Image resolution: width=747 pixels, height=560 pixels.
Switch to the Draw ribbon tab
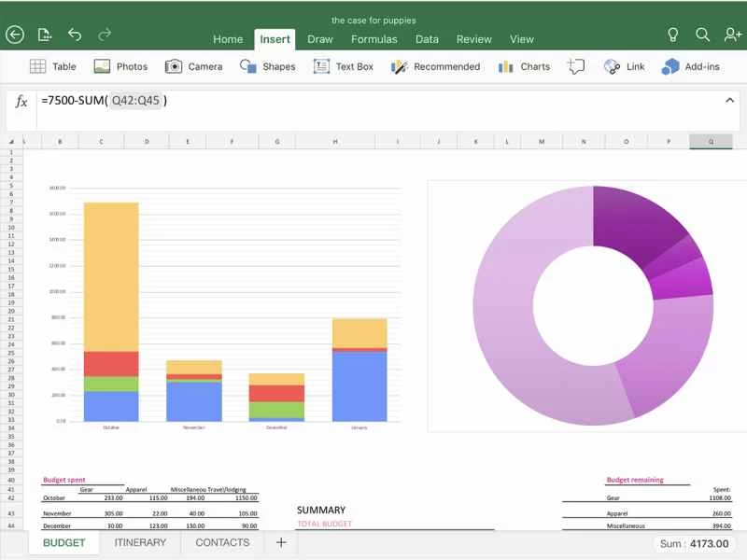point(319,39)
